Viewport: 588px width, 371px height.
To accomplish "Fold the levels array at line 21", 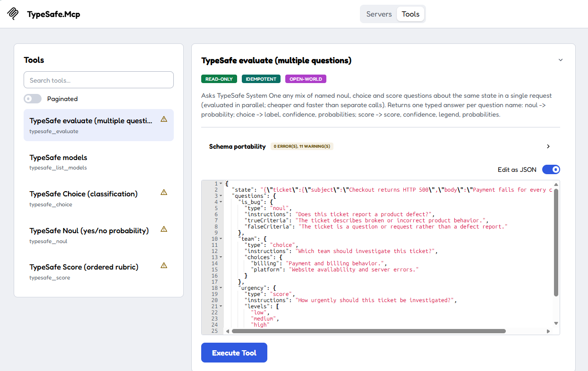I will [x=221, y=306].
